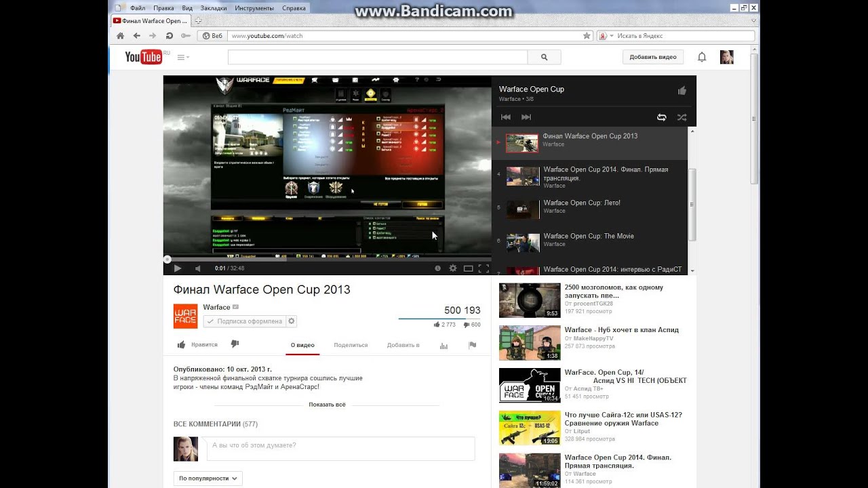Open the notifications bell
This screenshot has width=868, height=488.
tap(702, 57)
